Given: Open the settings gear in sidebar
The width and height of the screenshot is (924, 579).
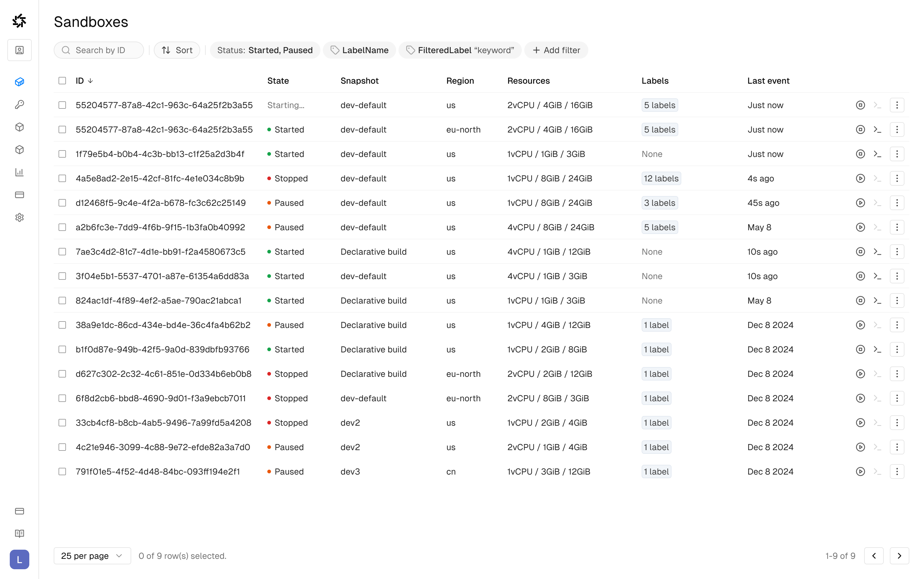Looking at the screenshot, I should click(20, 217).
